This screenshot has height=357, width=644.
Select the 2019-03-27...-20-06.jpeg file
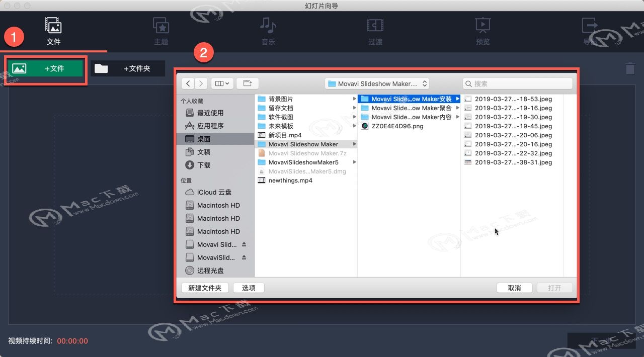pyautogui.click(x=512, y=135)
